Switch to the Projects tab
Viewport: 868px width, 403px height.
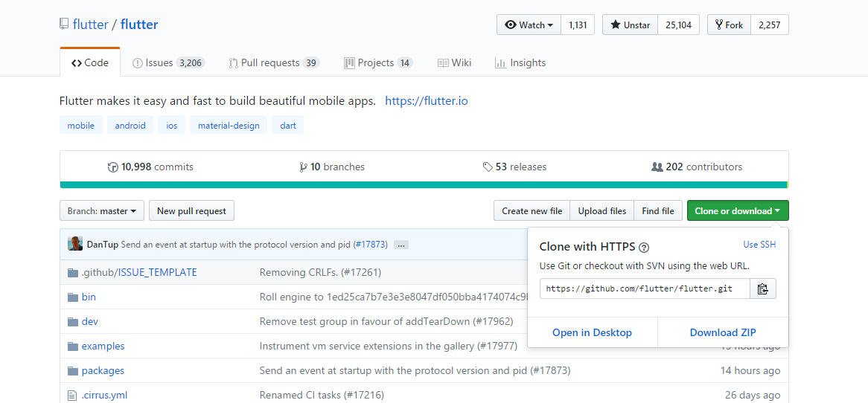378,62
